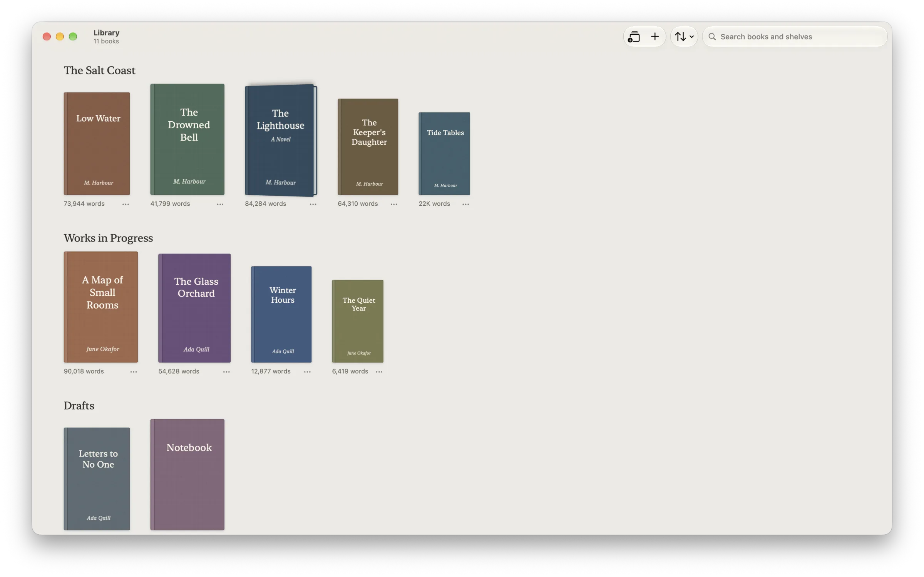Open A Map of Small Rooms cover
Image resolution: width=924 pixels, height=577 pixels.
click(101, 307)
